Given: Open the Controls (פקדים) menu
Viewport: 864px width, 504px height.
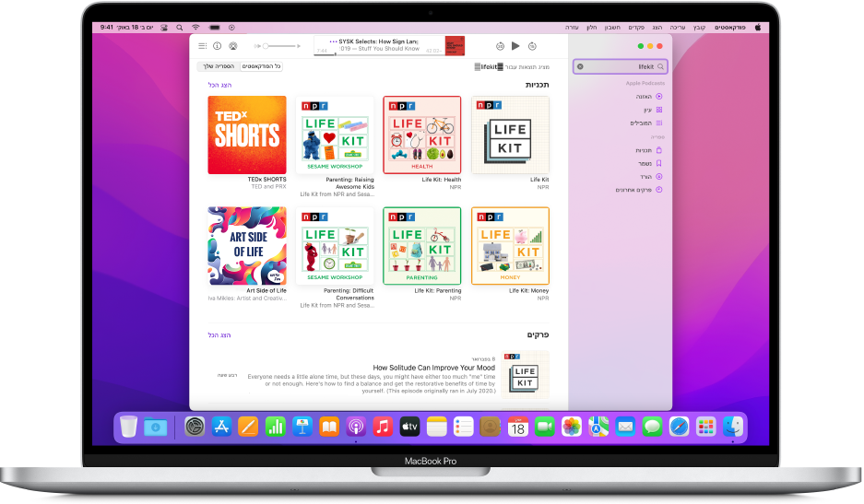Looking at the screenshot, I should click(636, 27).
